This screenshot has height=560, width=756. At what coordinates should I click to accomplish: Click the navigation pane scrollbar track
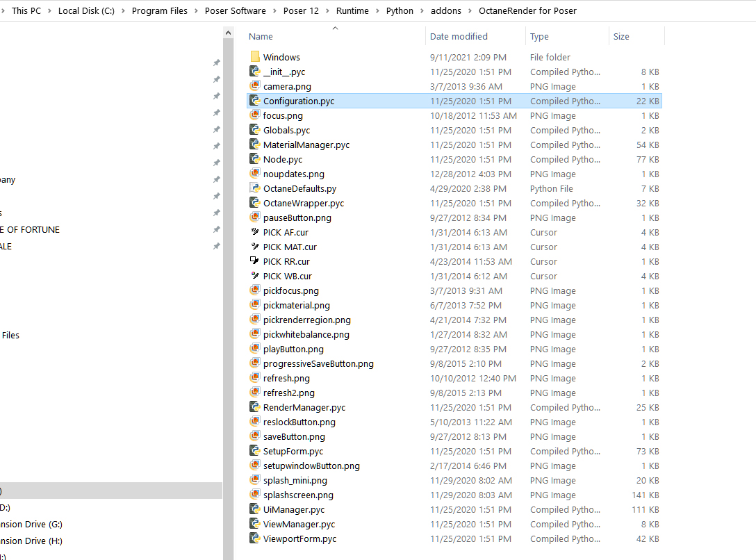click(228, 299)
